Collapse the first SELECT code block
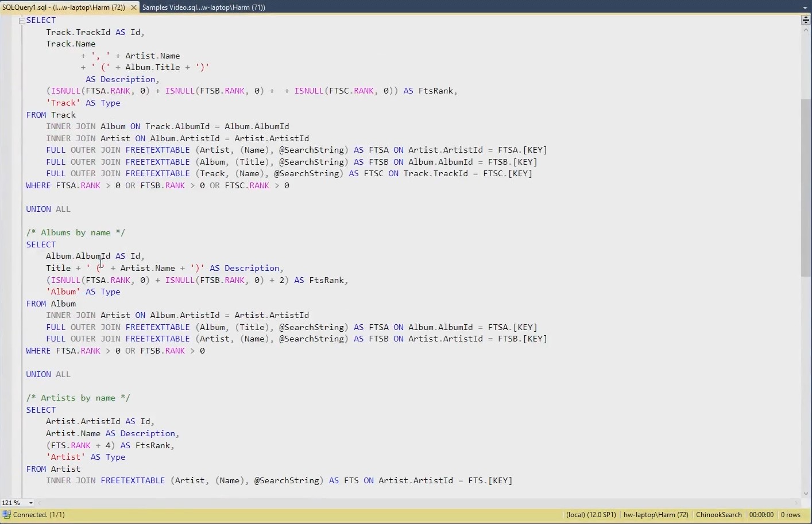Viewport: 812px width, 524px height. (x=22, y=21)
